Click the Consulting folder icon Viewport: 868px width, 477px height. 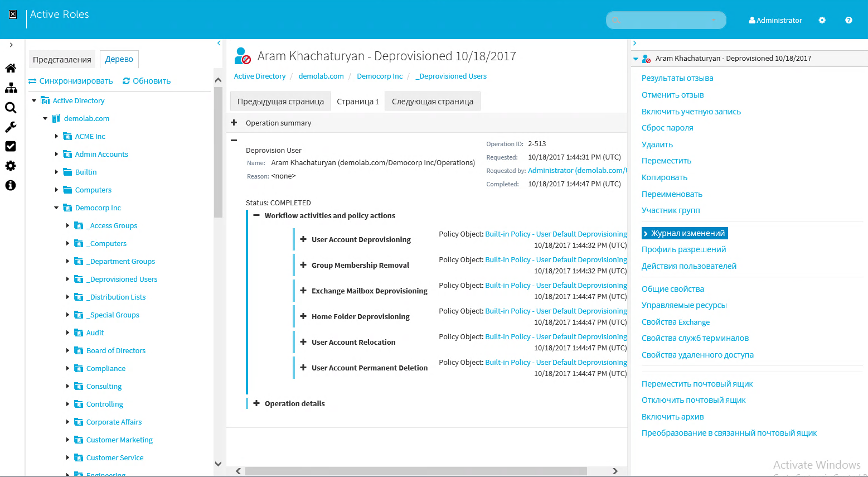[x=79, y=386]
